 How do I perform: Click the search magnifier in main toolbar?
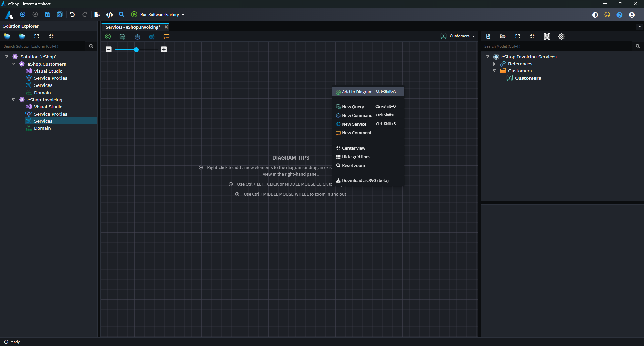point(122,15)
